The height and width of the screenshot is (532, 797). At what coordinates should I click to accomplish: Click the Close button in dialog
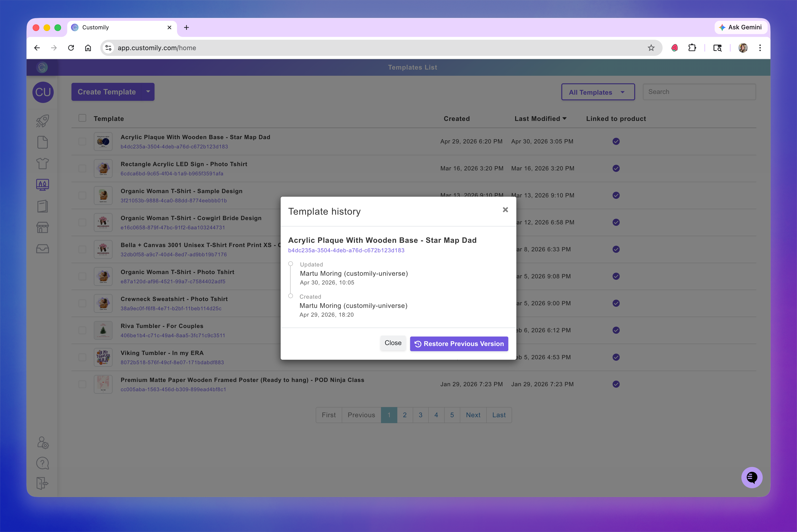pyautogui.click(x=393, y=343)
